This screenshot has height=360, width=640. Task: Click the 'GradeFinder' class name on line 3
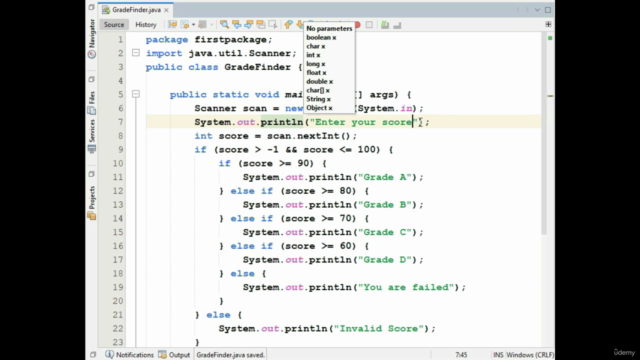pyautogui.click(x=258, y=67)
